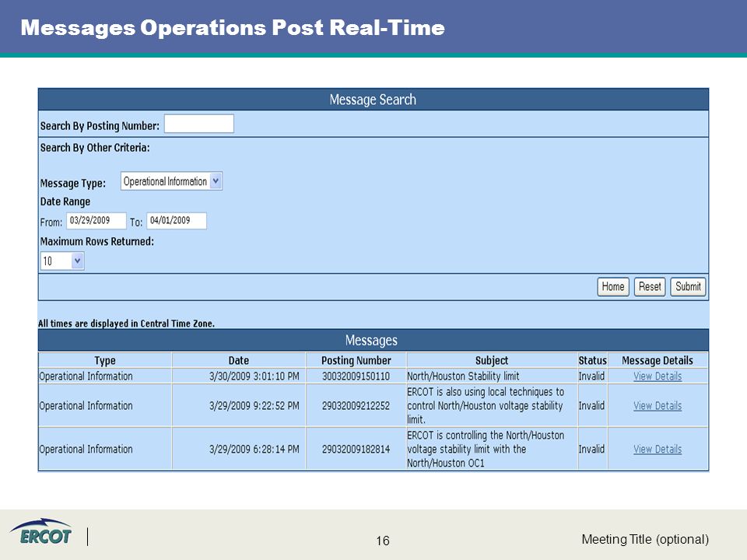Screen dimensions: 747x560
Task: Click the To date field 04/01/2009
Action: click(177, 220)
